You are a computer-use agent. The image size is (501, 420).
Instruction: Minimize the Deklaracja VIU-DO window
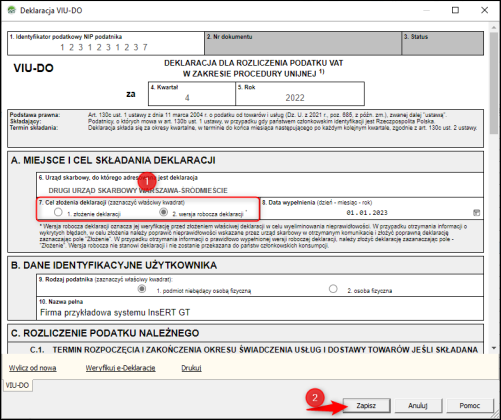tap(426, 10)
